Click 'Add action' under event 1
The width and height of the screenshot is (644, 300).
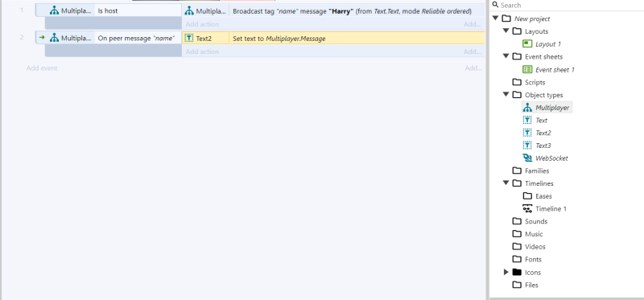(202, 24)
